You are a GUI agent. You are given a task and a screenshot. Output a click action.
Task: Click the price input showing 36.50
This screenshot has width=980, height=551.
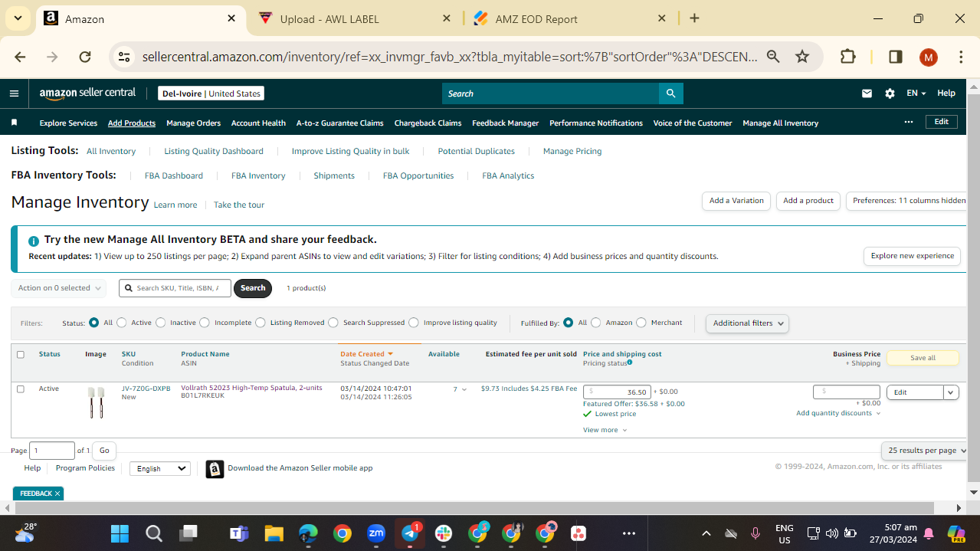617,392
